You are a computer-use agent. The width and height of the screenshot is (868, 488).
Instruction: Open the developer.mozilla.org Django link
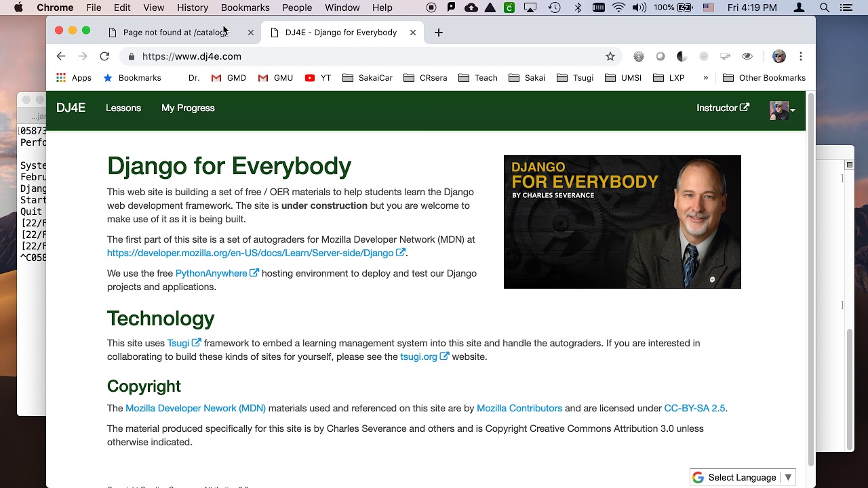point(256,253)
